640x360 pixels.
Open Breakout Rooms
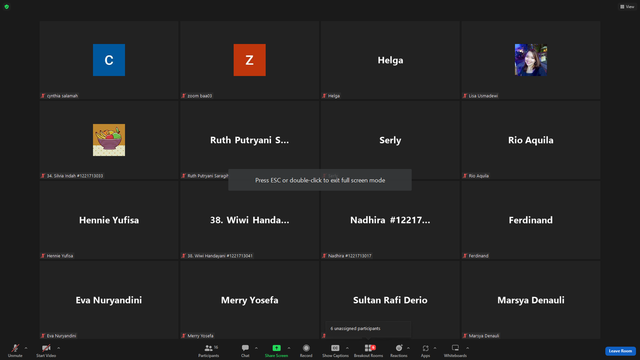[368, 350]
